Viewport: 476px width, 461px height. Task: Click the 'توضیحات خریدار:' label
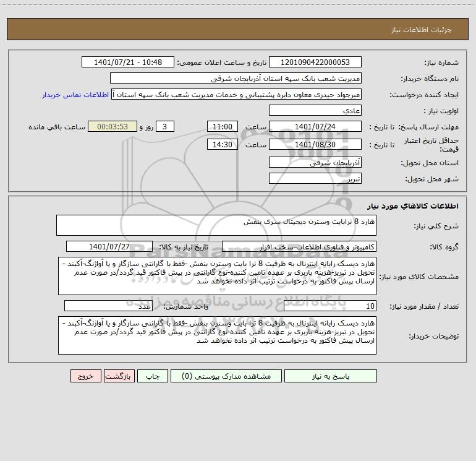click(433, 336)
